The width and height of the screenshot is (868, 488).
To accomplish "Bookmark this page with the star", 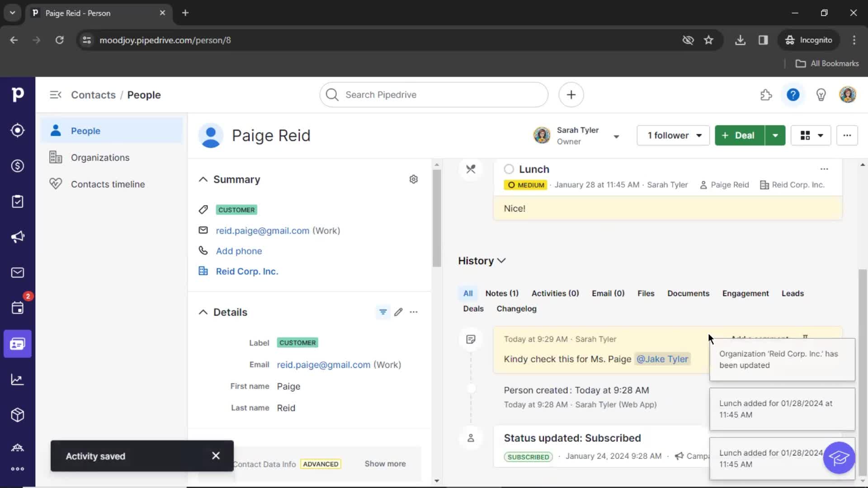I will coord(708,40).
